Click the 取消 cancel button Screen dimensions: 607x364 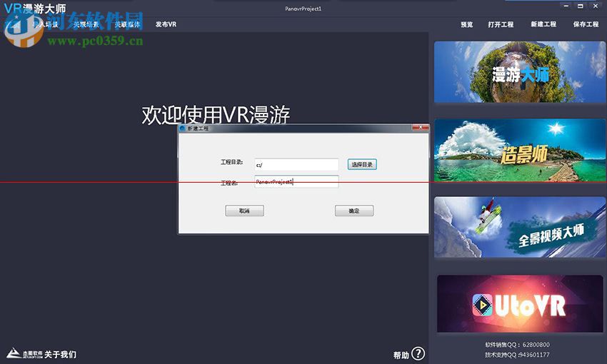click(x=244, y=211)
